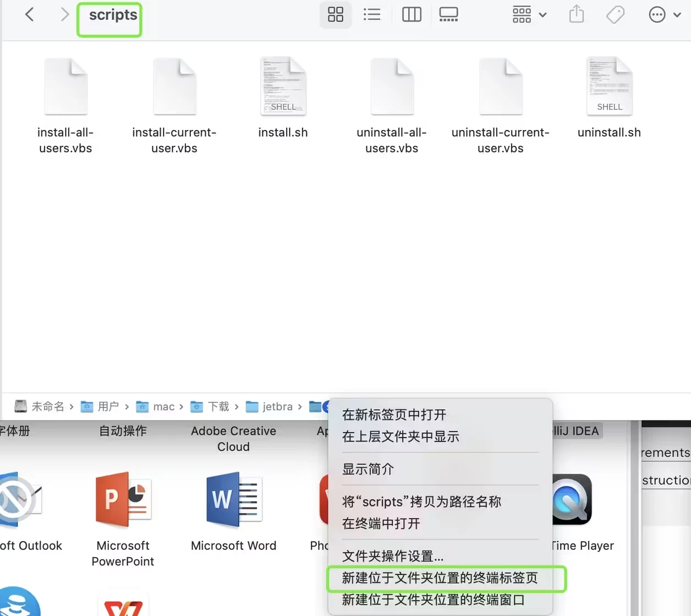Click the 用户 folder in path bar
Screen dimensions: 691x616
pyautogui.click(x=100, y=407)
